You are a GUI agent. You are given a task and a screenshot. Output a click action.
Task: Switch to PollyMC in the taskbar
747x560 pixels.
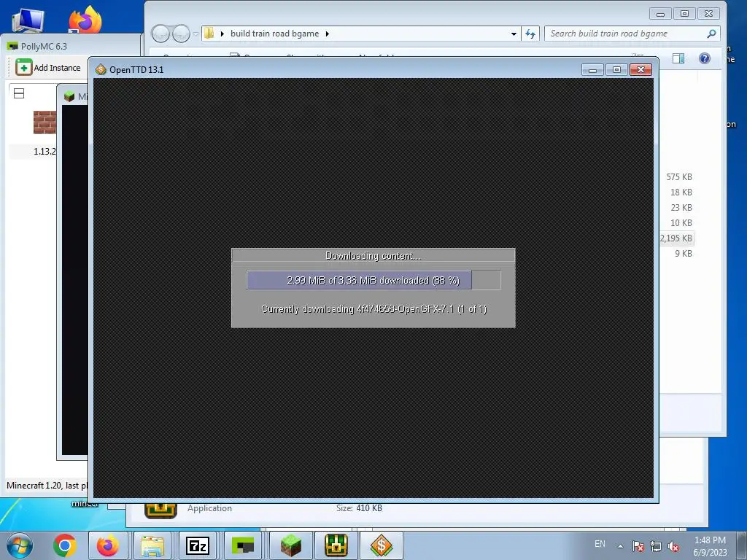242,545
